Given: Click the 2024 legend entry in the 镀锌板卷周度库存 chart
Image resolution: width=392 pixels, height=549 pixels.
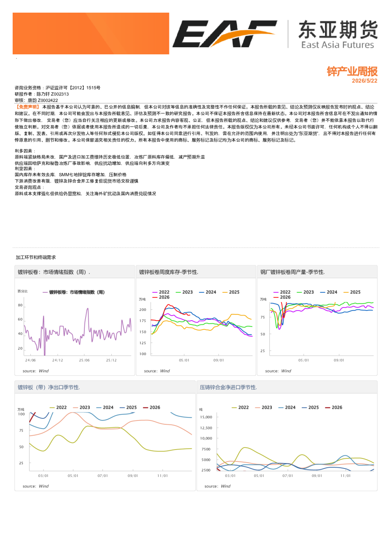Looking at the screenshot, I should click(208, 292).
